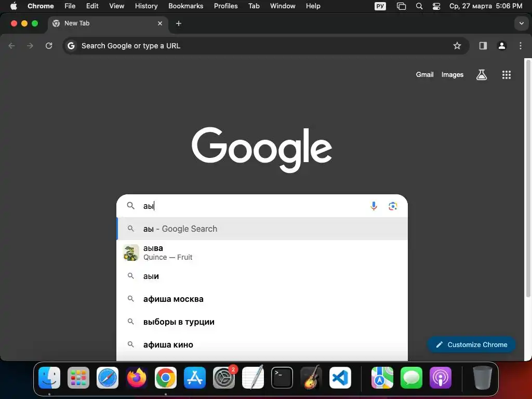
Task: Close the New Tab tab
Action: coord(160,23)
